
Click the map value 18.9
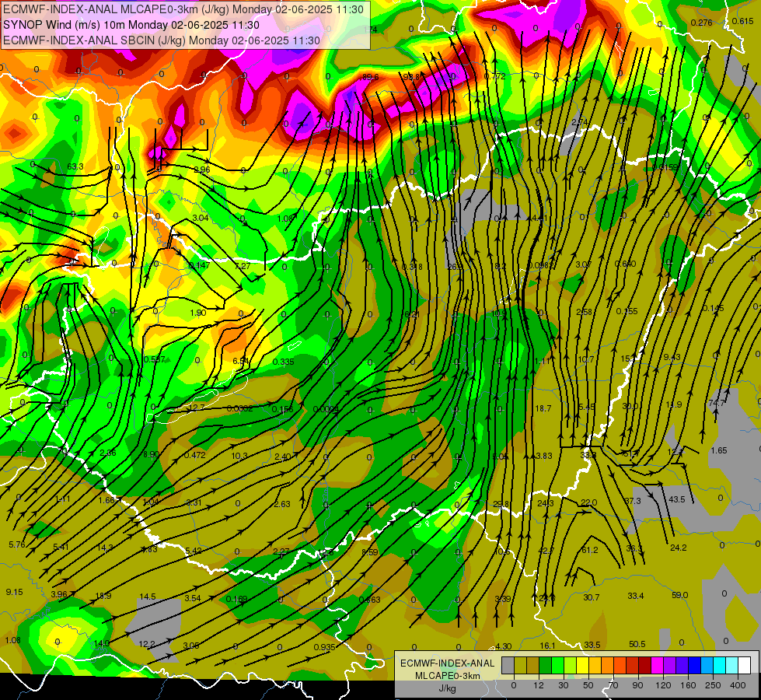click(103, 596)
